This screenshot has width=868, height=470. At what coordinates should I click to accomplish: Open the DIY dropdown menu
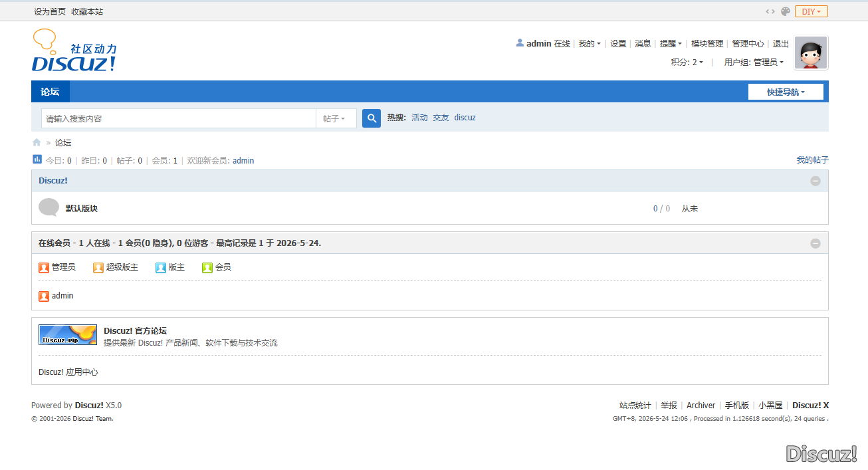click(812, 11)
